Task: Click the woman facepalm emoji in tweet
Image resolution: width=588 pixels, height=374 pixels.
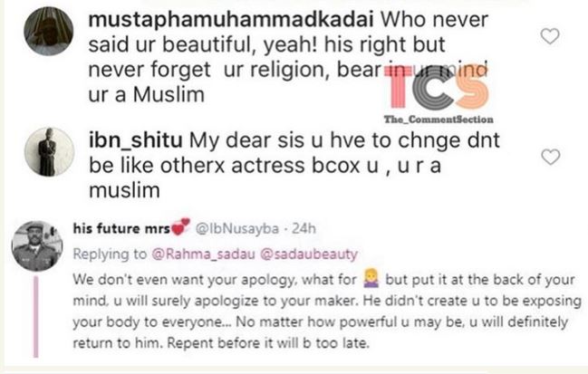Action: 371,280
